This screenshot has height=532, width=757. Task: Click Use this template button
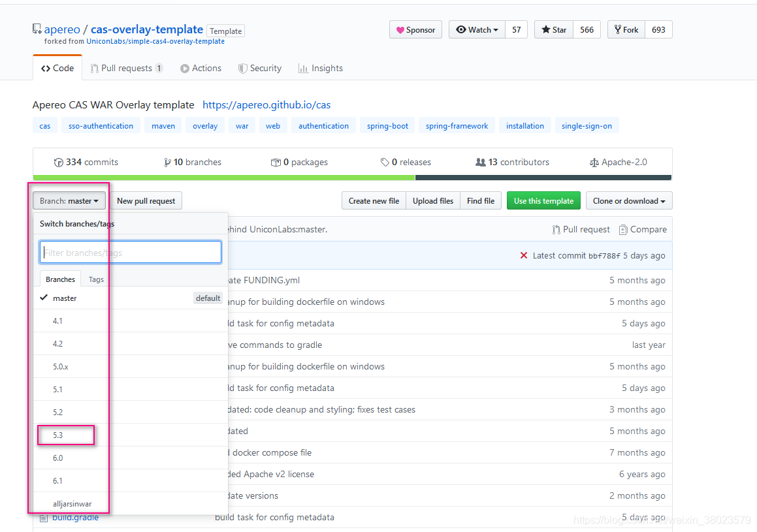[x=543, y=200]
